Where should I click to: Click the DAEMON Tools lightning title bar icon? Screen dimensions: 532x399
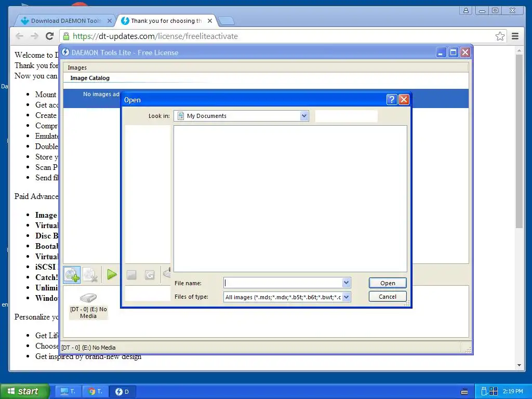[x=65, y=52]
